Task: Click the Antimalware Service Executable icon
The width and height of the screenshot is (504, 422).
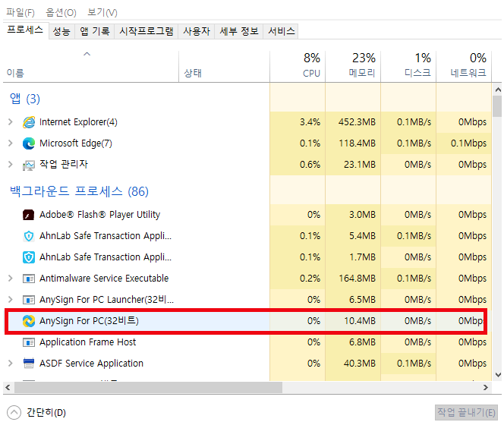Action: [29, 279]
